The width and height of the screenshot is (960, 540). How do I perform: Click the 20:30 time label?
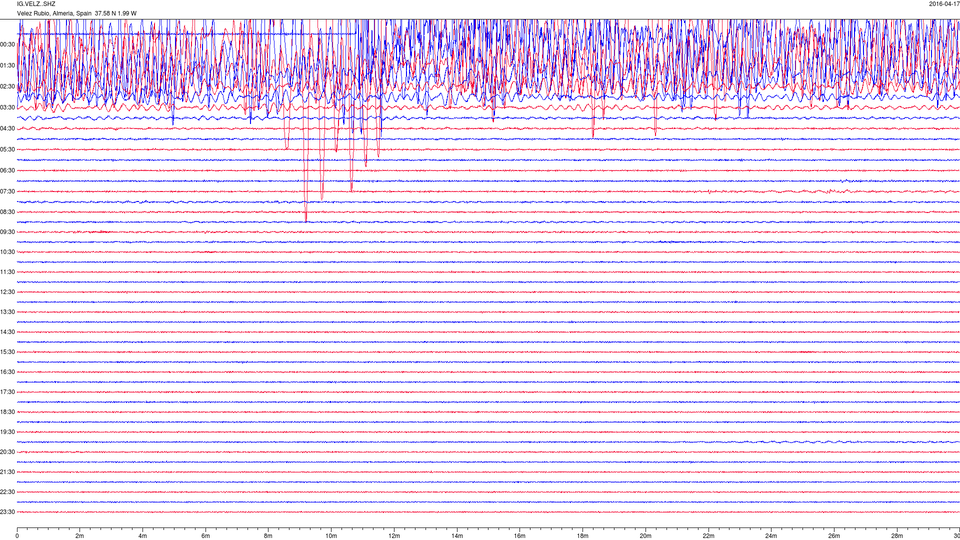tap(7, 452)
